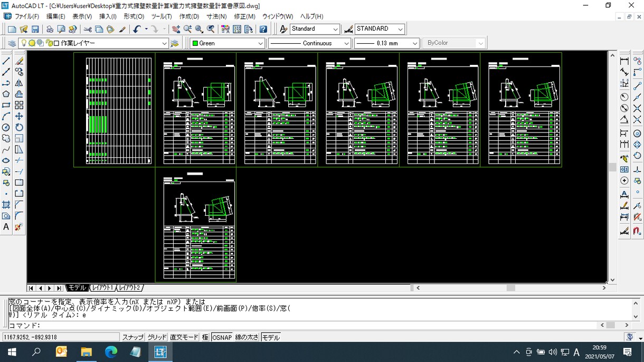Select the Line draw tool
This screenshot has width=644, height=362.
tap(6, 61)
